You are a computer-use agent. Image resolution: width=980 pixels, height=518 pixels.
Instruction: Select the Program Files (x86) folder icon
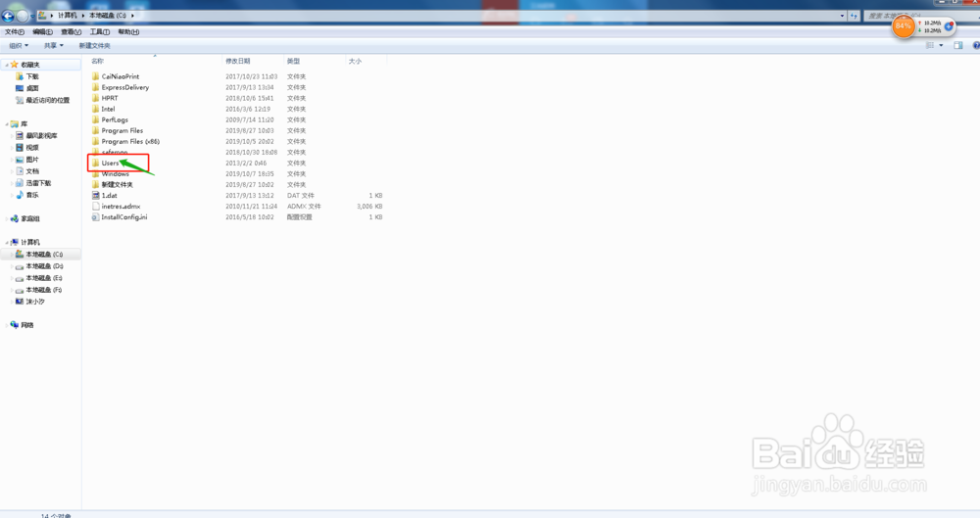96,141
